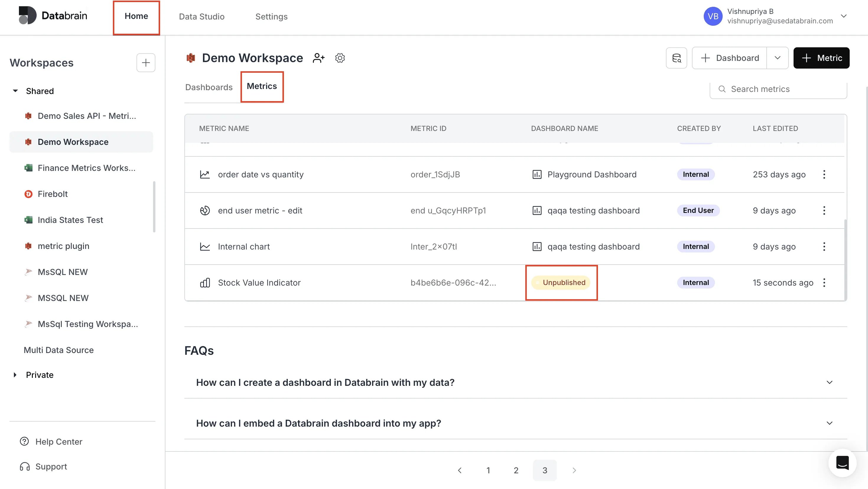Open the chat support widget
The width and height of the screenshot is (868, 489).
(x=842, y=463)
